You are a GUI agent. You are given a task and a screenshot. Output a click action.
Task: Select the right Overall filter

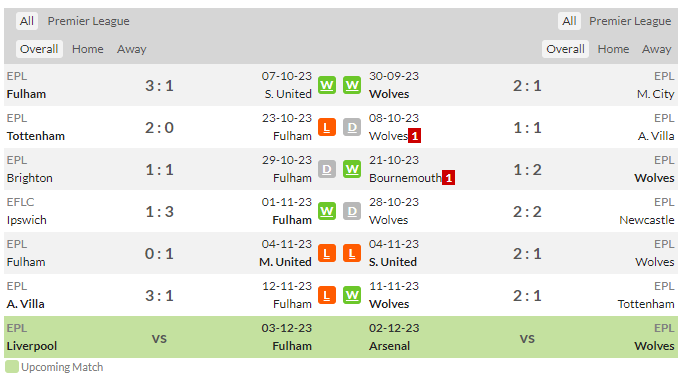[x=565, y=49]
